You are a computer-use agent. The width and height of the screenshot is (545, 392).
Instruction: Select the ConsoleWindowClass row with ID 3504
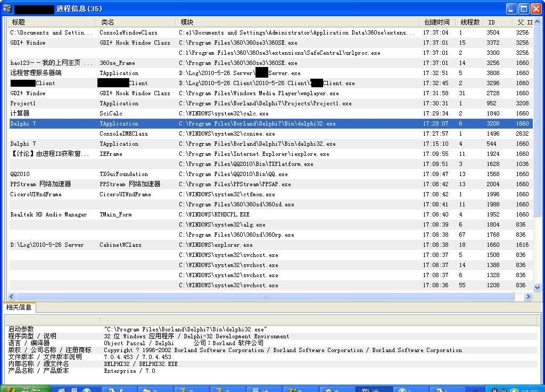coord(271,32)
